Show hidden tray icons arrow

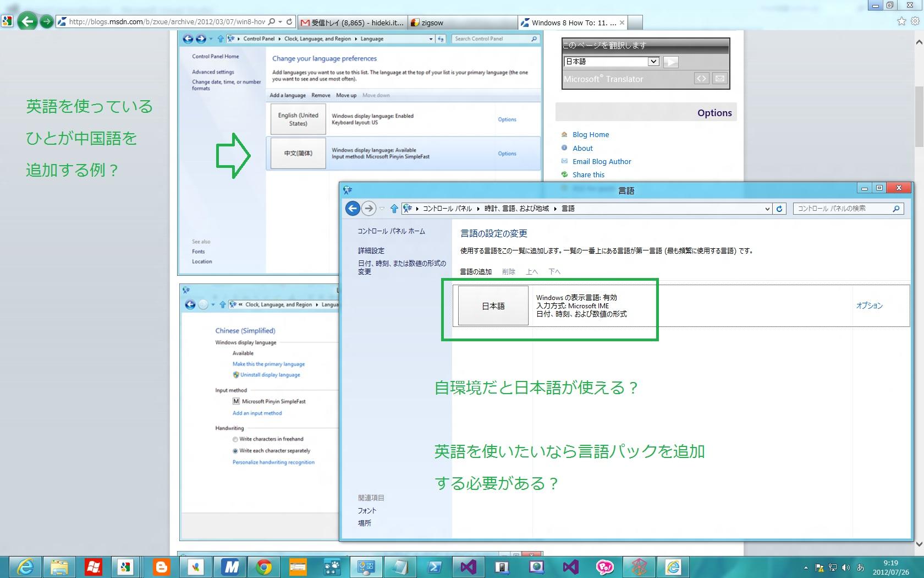(806, 568)
